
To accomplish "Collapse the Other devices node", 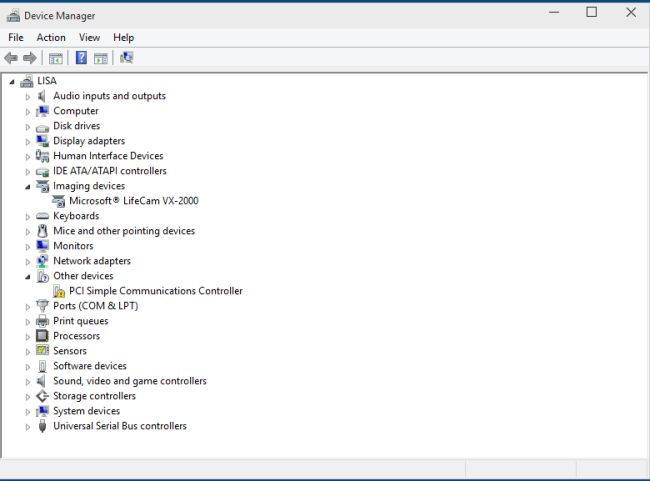I will pos(28,277).
